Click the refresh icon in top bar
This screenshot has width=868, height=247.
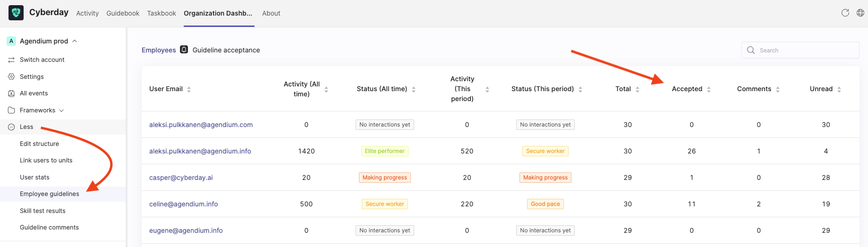(845, 13)
